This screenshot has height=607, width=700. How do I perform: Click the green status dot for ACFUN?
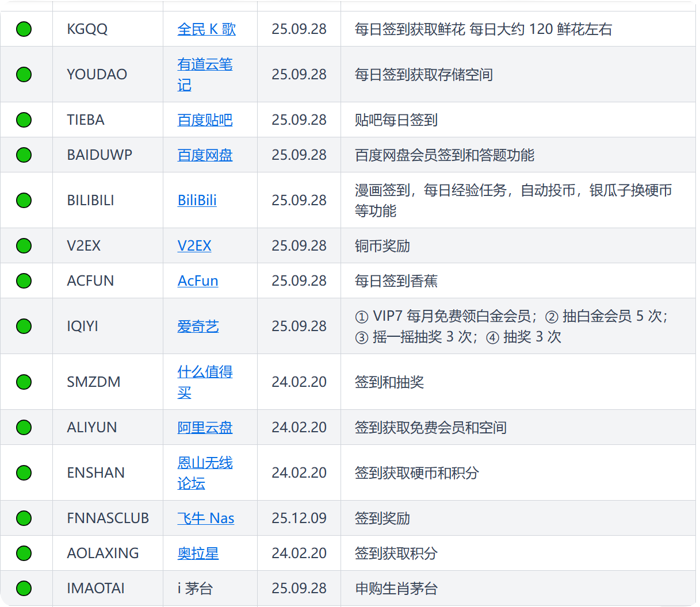[24, 281]
